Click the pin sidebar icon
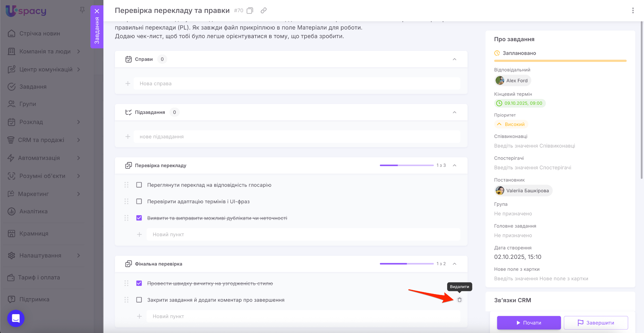Screen dimensions: 644x333 point(82,10)
